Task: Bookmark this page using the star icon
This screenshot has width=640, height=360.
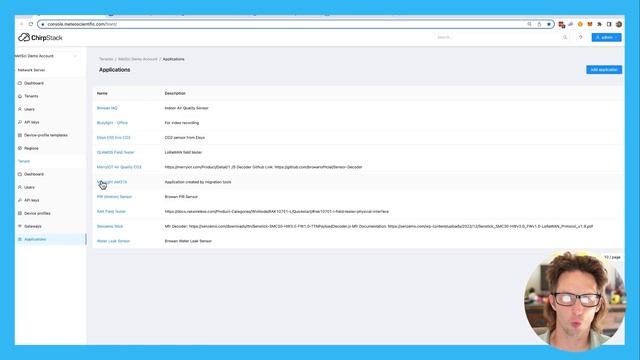Action: point(549,24)
